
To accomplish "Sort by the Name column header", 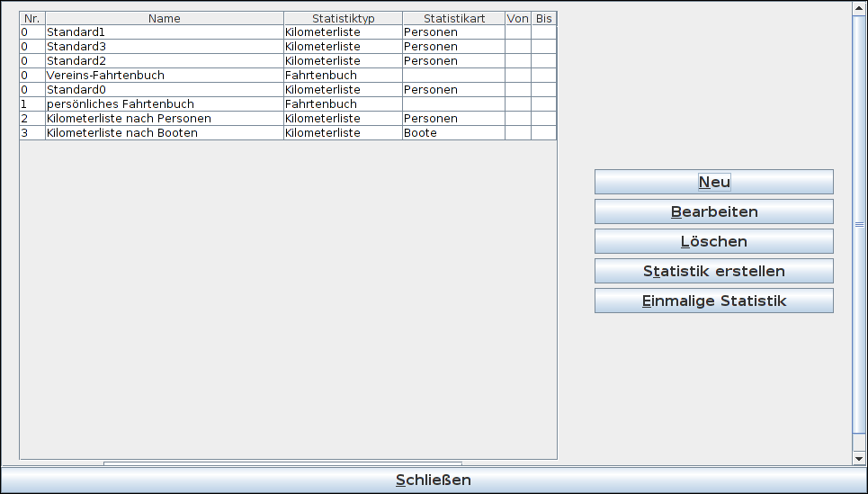I will click(x=164, y=18).
